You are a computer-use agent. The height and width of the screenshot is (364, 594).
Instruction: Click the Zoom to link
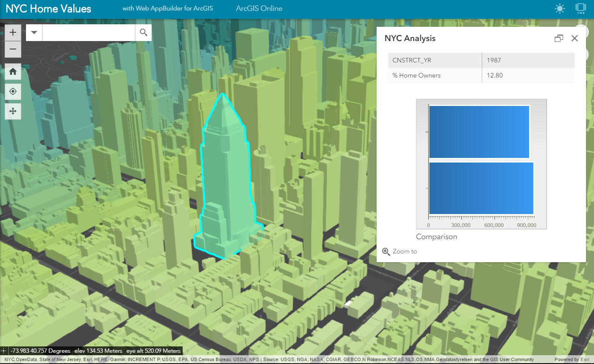click(405, 251)
